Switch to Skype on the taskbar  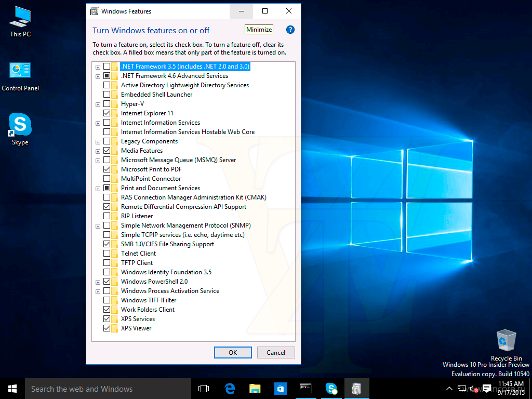[x=331, y=389]
